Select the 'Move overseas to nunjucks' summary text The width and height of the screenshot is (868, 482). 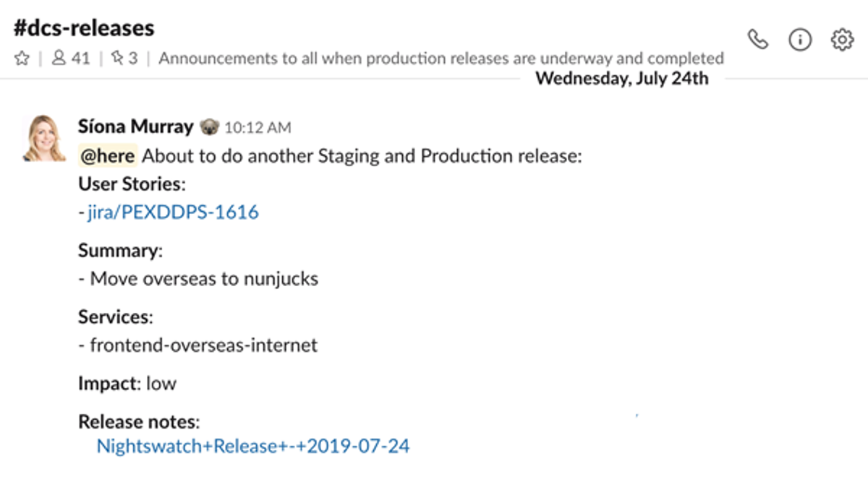[x=204, y=278]
